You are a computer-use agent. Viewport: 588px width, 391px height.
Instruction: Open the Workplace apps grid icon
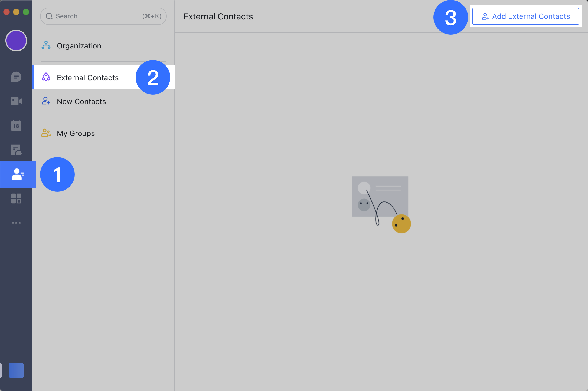16,198
